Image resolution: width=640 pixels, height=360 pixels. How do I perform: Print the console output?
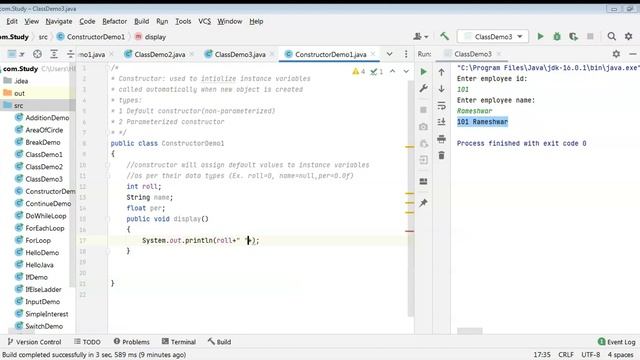441,139
